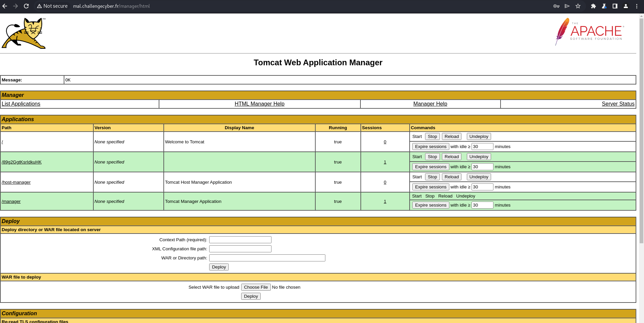Undeploy the /89g2GgtKsrIdkuHK application
The height and width of the screenshot is (323, 644).
pos(479,157)
